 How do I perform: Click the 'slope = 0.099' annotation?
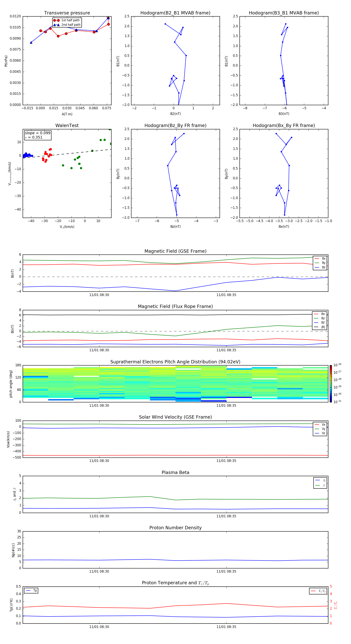pyautogui.click(x=37, y=133)
